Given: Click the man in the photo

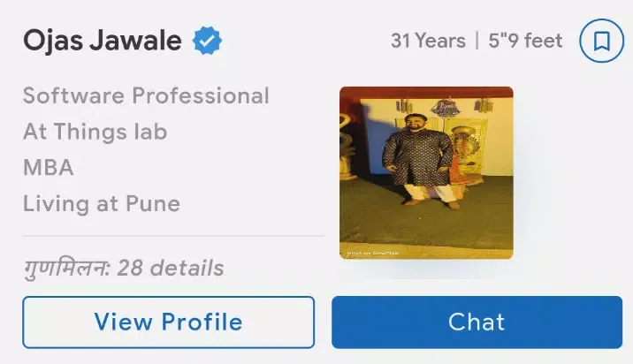Looking at the screenshot, I should [420, 160].
